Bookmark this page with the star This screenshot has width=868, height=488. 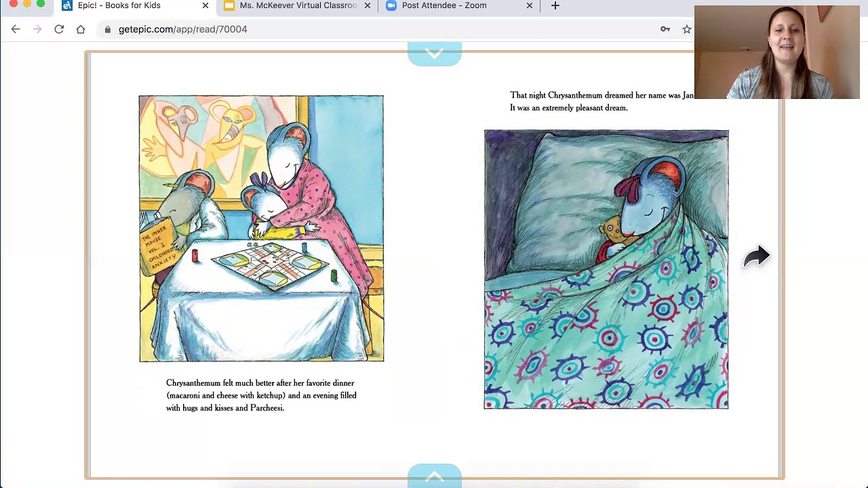pyautogui.click(x=687, y=29)
